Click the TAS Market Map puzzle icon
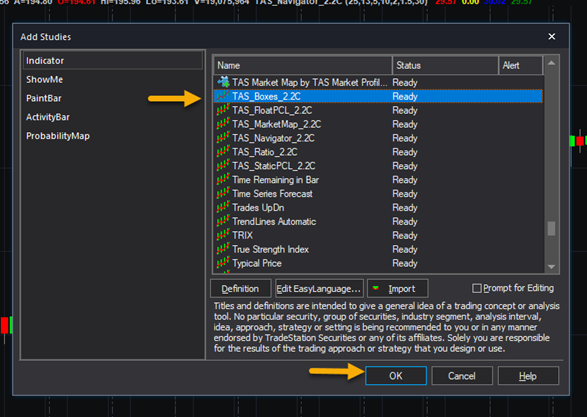Viewport: 587px width, 417px height. point(223,82)
